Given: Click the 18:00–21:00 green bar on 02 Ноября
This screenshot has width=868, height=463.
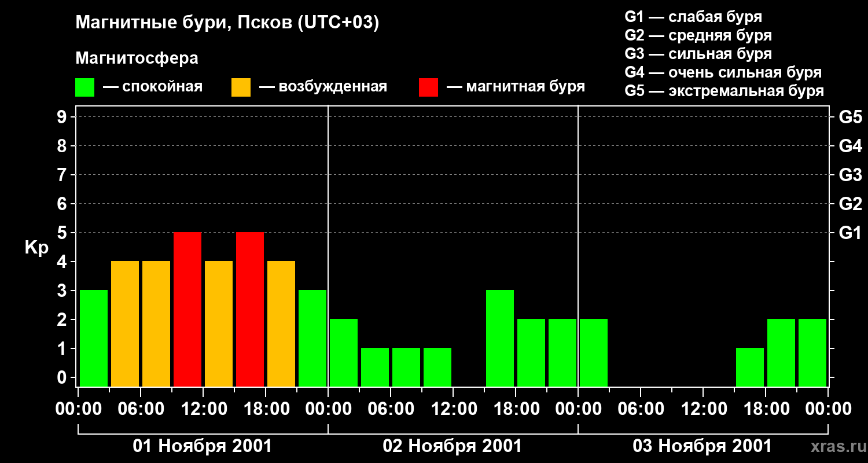Looking at the screenshot, I should point(531,352).
